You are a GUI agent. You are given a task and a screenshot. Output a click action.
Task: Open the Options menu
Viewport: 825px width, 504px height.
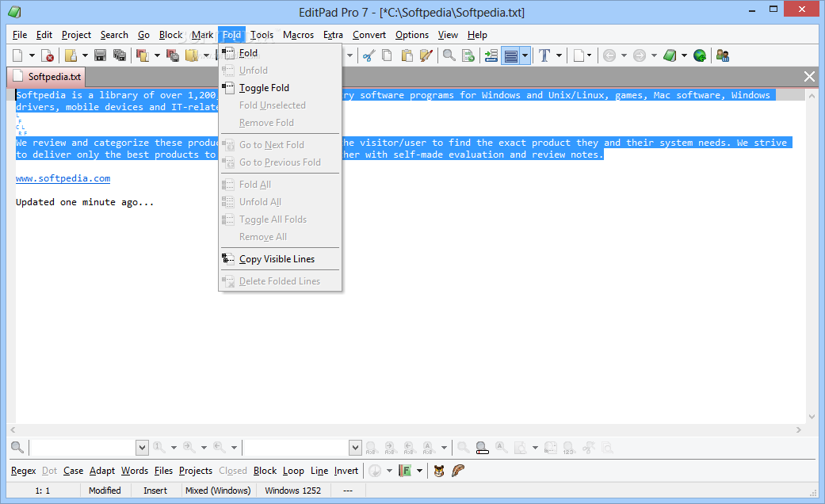pyautogui.click(x=412, y=35)
